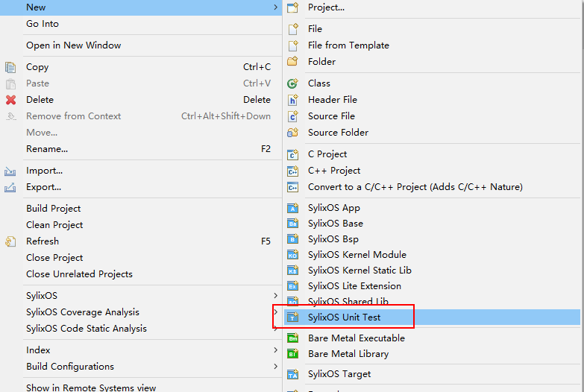This screenshot has height=392, width=584.
Task: Click the green Class icon
Action: point(292,83)
